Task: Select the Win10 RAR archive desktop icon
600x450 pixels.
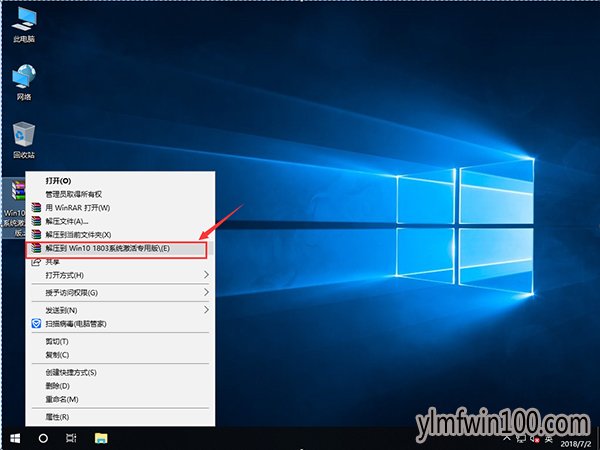Action: pos(14,209)
